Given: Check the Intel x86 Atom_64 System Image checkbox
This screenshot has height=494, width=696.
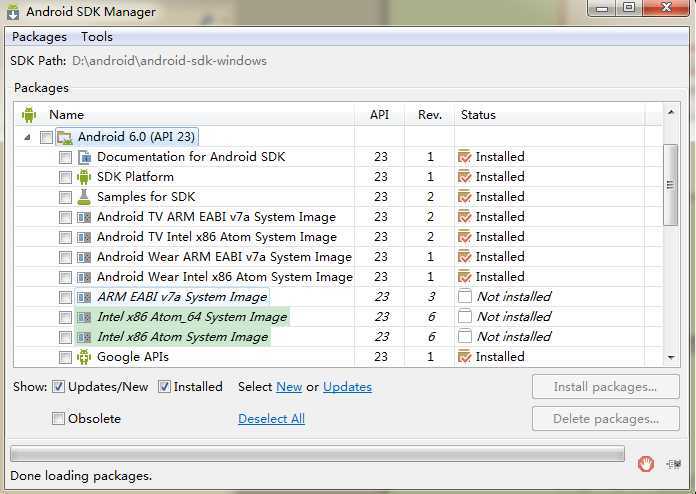Looking at the screenshot, I should coord(65,317).
